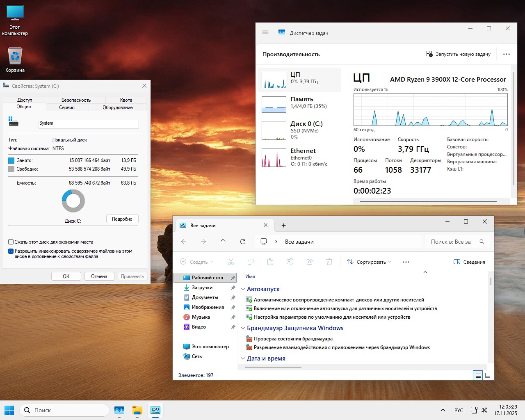Collapse Брандмауэр Защитника Windows group
This screenshot has height=420, width=525.
(x=243, y=328)
